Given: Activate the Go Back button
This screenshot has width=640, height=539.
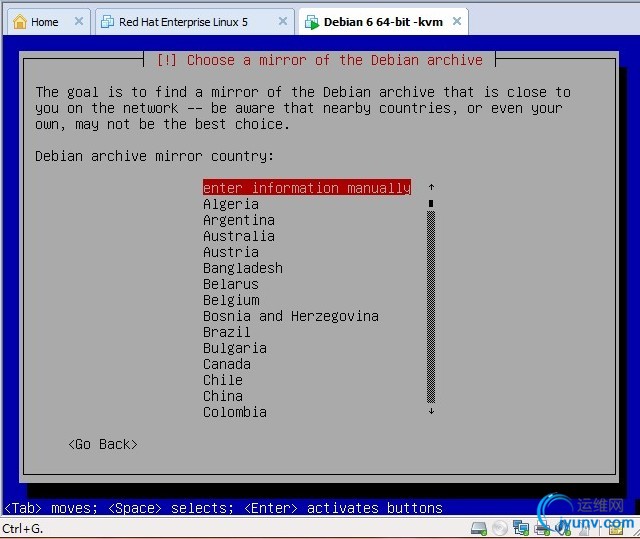Looking at the screenshot, I should [103, 444].
